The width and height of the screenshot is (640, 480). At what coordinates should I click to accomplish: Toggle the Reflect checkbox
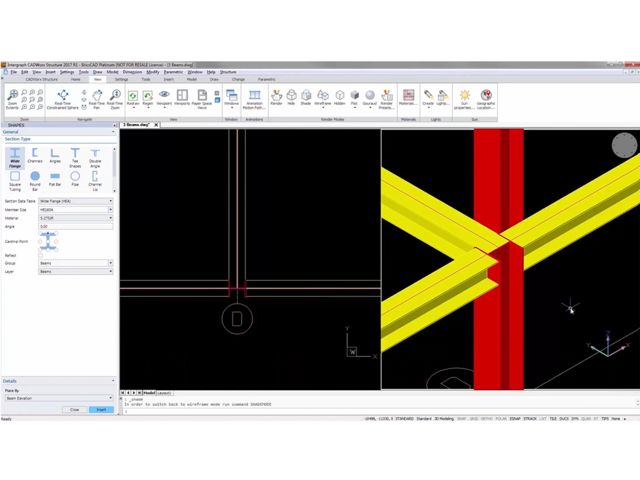pos(42,255)
